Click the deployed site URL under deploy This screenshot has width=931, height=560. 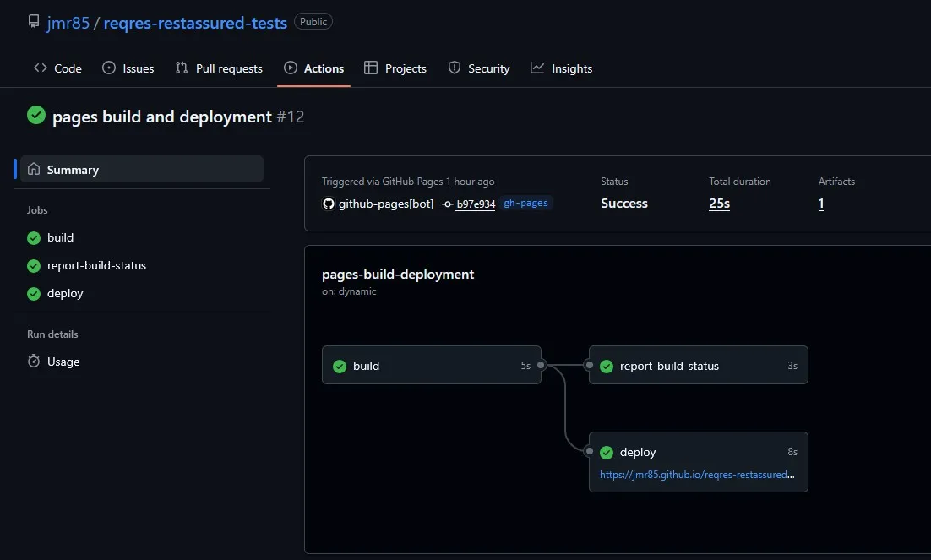pyautogui.click(x=696, y=474)
